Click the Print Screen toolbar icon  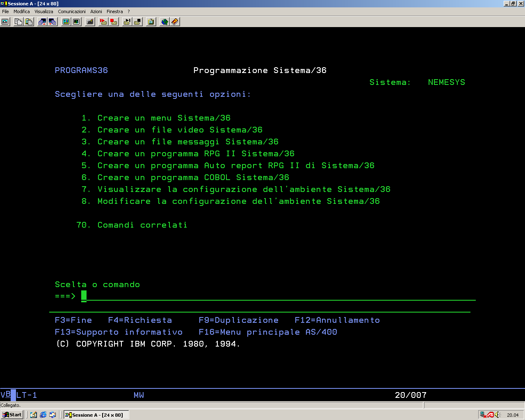coord(5,22)
